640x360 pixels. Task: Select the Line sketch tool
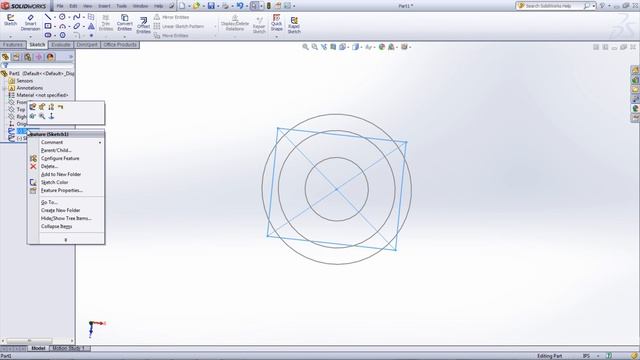coord(48,17)
